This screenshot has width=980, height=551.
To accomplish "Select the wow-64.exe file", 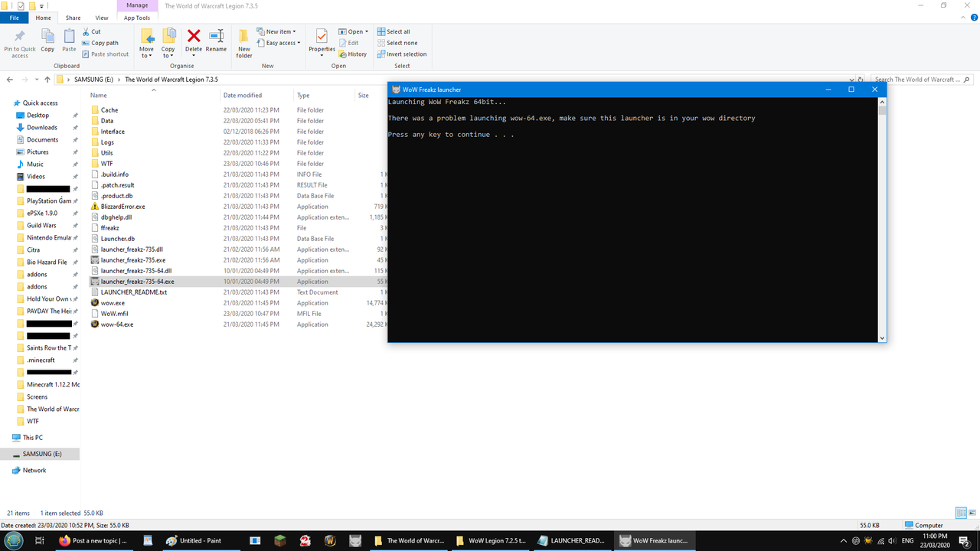I will click(x=116, y=324).
